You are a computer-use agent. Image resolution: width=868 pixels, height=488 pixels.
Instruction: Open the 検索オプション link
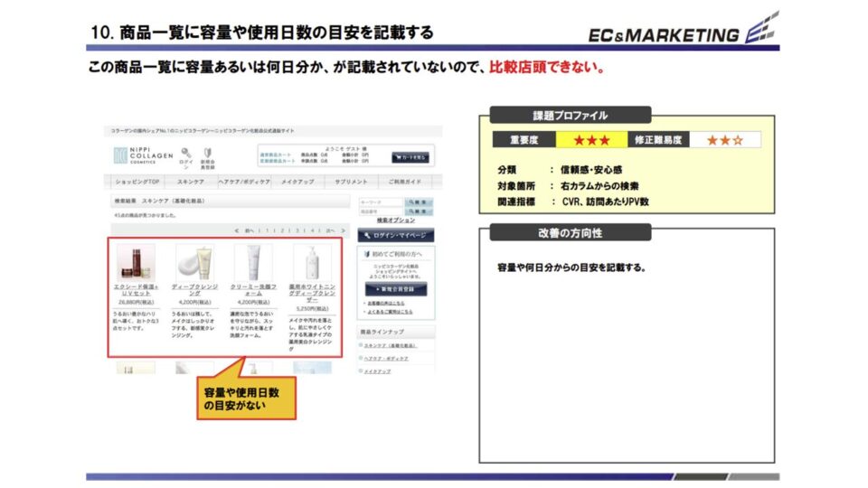tap(396, 221)
